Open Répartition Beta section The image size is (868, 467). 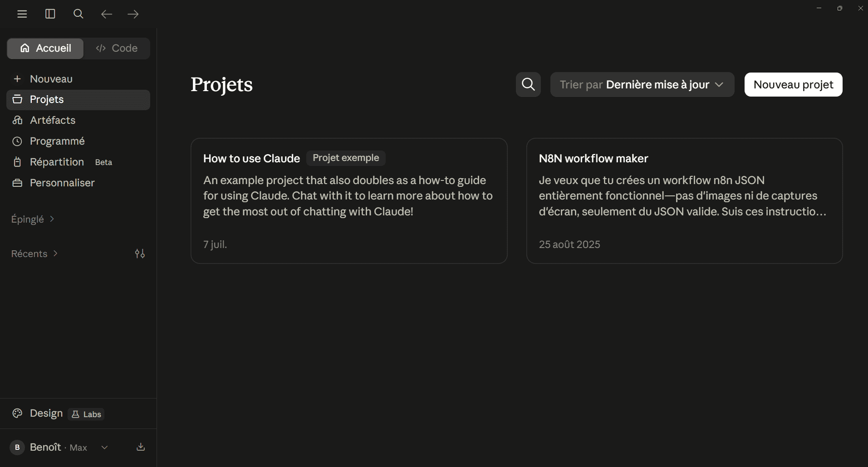click(78, 162)
